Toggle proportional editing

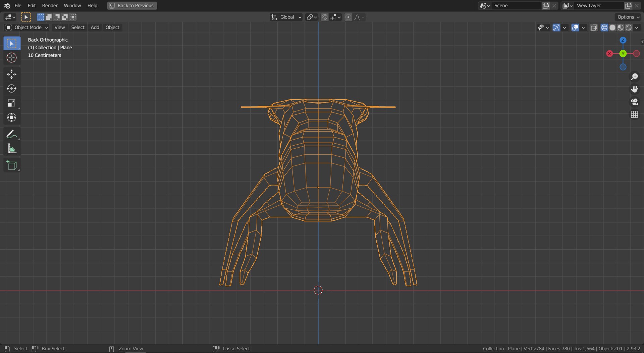tap(348, 17)
